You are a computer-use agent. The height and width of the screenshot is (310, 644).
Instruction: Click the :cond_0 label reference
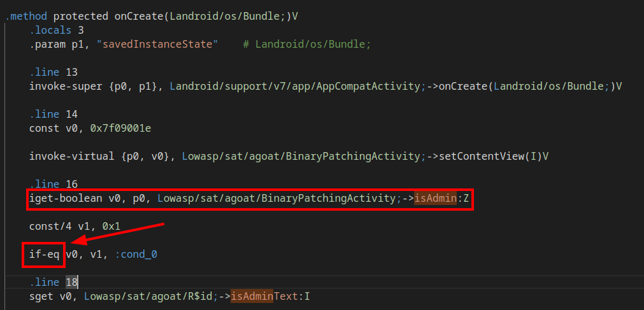click(136, 255)
